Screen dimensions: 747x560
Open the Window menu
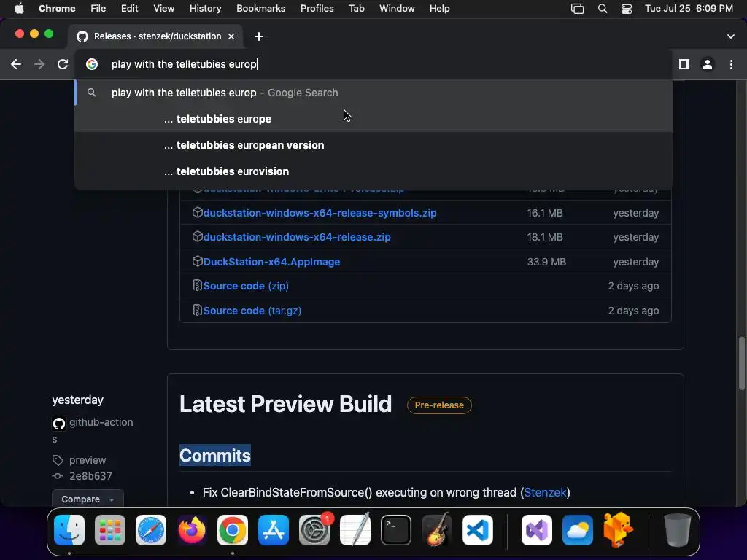point(397,9)
